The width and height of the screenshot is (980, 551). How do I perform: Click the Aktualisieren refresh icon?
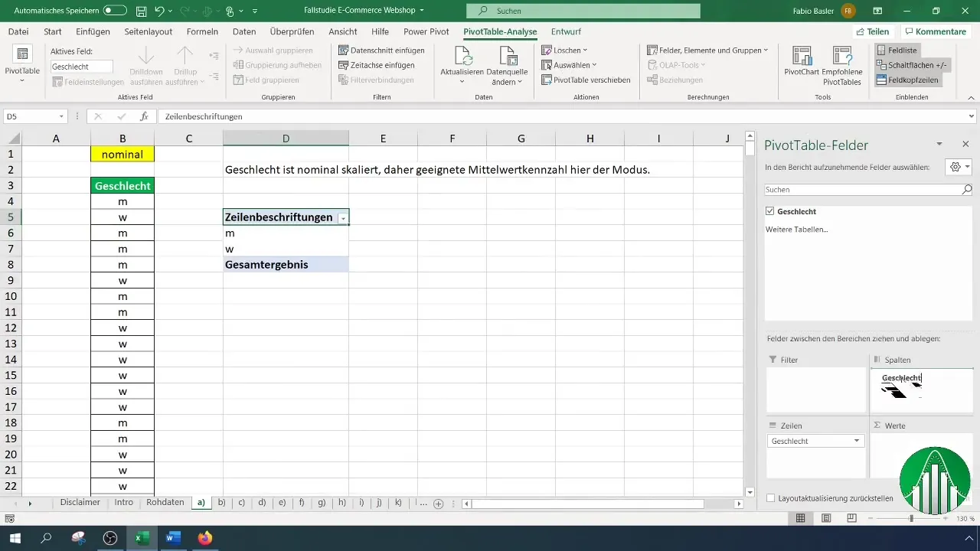coord(462,56)
